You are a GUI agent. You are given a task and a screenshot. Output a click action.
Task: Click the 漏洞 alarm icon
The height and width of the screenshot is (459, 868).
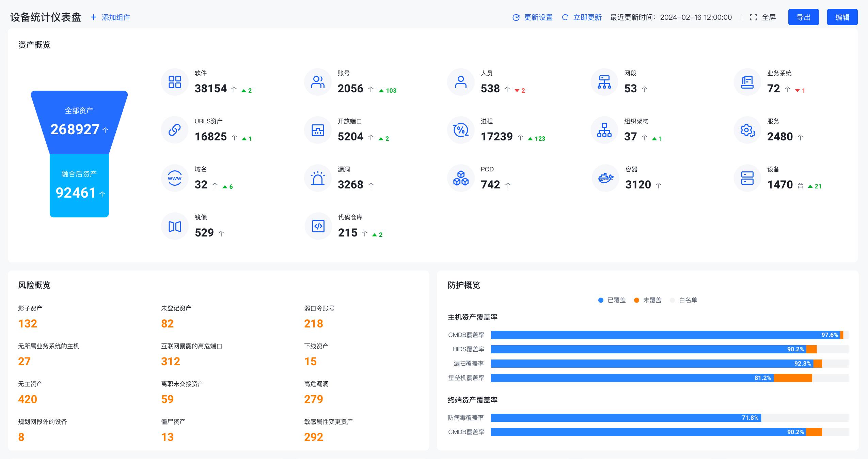click(x=318, y=178)
